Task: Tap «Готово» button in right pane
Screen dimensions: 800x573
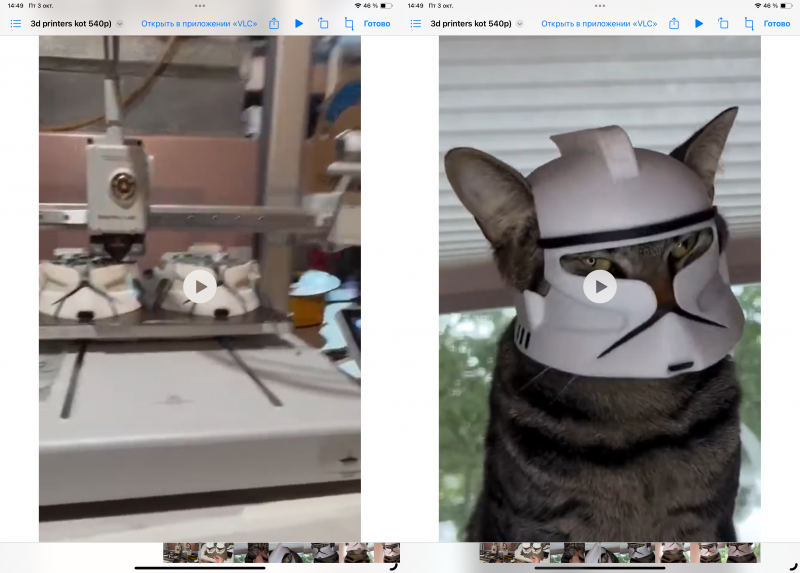Action: (777, 23)
